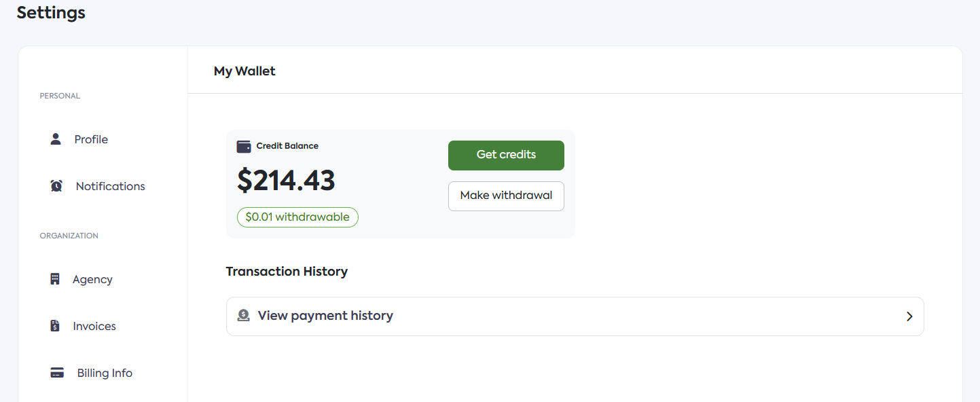The image size is (980, 402).
Task: Click the Billing Info card icon
Action: (x=57, y=373)
